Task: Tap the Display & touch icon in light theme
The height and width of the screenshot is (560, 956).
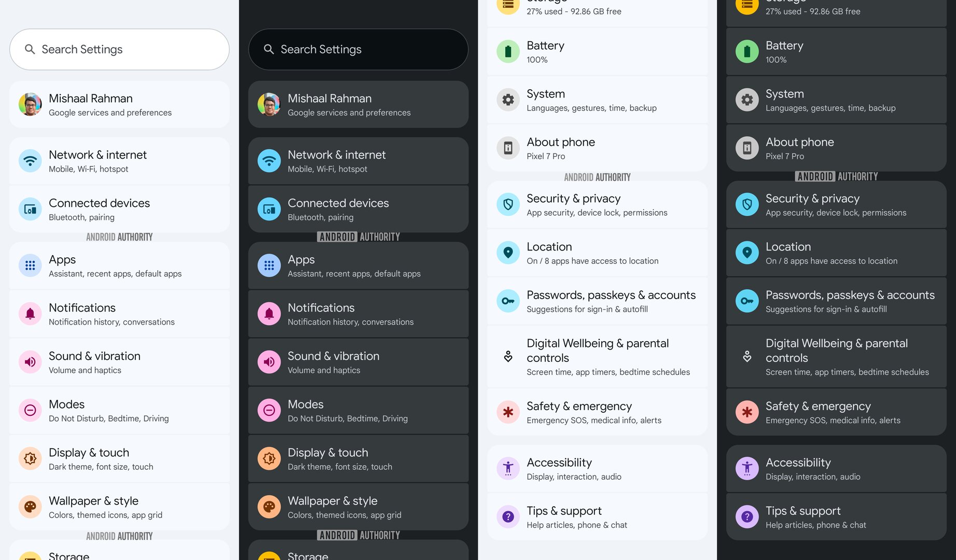Action: (30, 458)
